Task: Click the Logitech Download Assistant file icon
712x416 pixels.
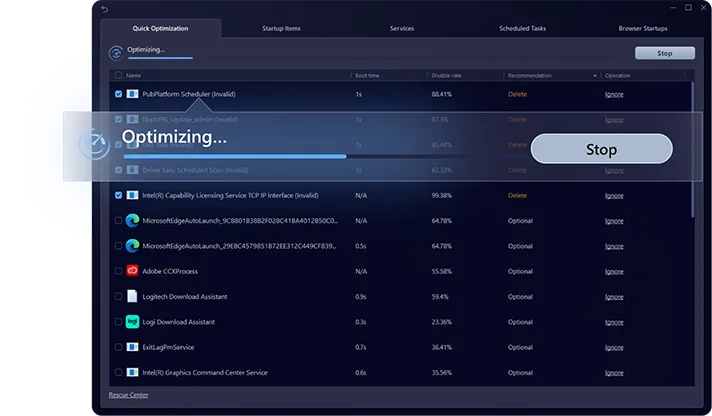Action: 132,296
